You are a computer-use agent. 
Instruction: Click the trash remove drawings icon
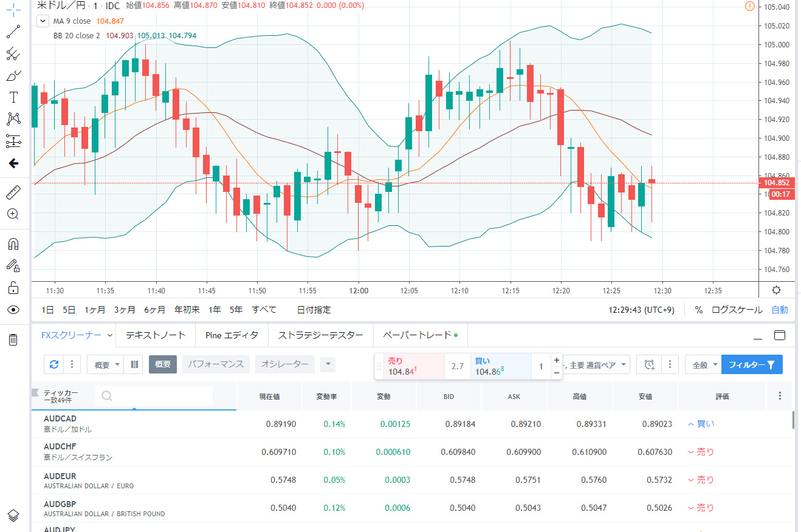click(x=13, y=339)
